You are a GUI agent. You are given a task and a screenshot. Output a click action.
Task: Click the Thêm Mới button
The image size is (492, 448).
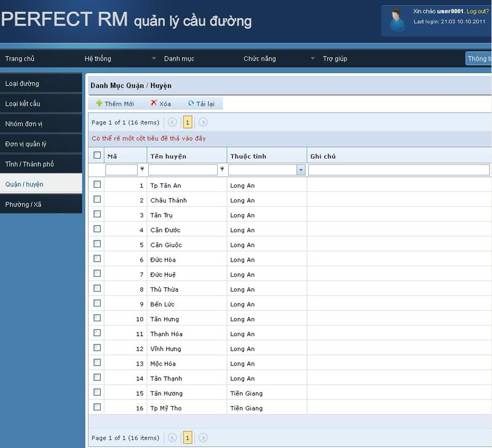[x=115, y=103]
